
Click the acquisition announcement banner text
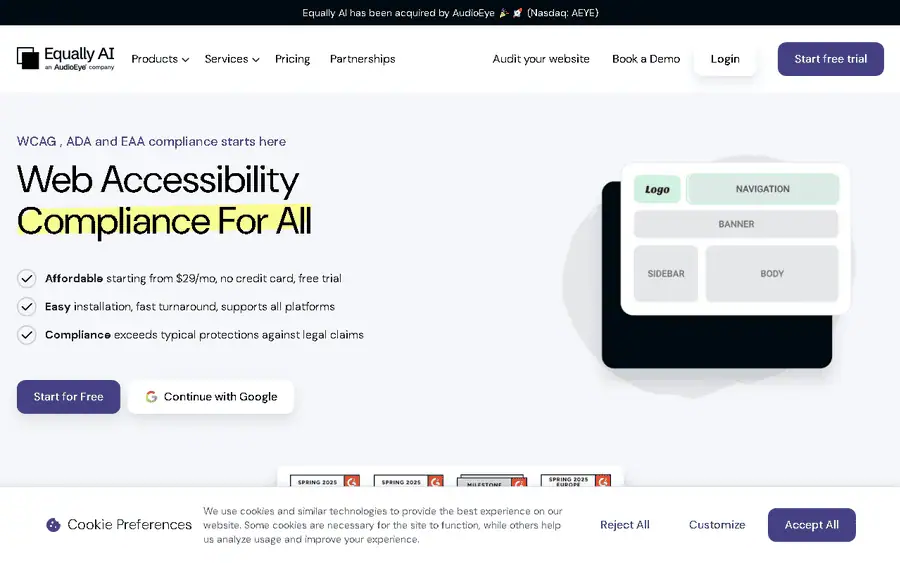[450, 13]
